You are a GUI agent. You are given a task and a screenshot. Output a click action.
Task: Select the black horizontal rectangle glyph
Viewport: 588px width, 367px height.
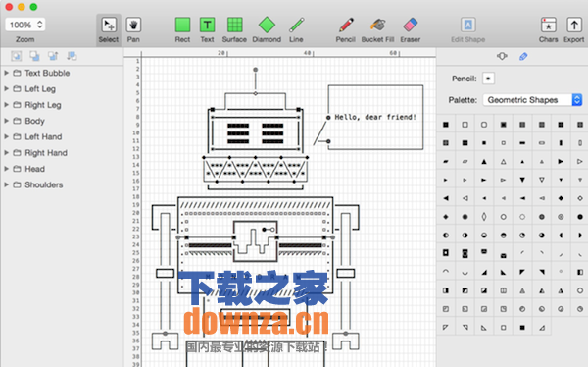pyautogui.click(x=522, y=143)
